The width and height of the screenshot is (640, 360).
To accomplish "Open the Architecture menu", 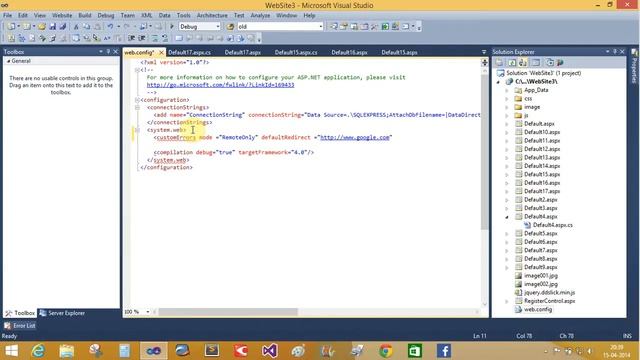I will pos(212,16).
